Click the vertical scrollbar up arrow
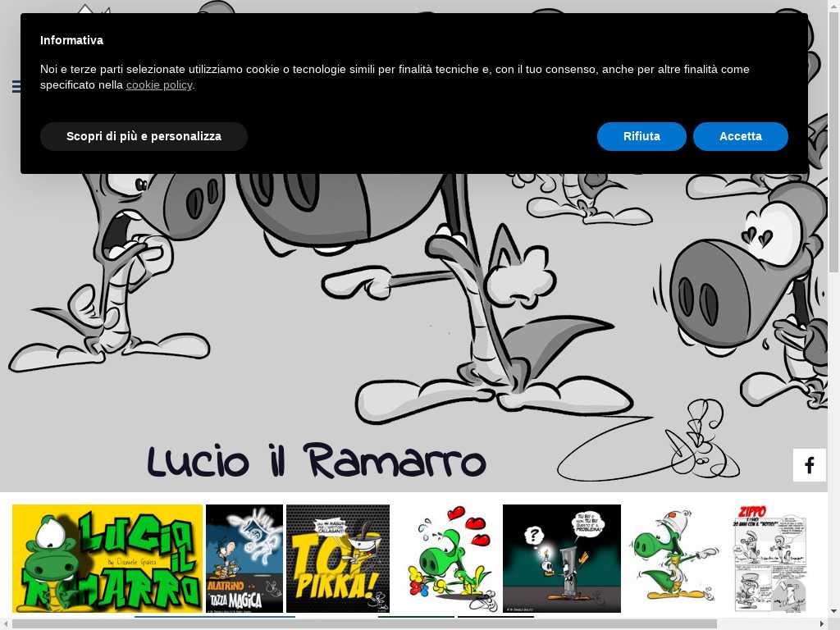The image size is (840, 630). pyautogui.click(x=833, y=6)
